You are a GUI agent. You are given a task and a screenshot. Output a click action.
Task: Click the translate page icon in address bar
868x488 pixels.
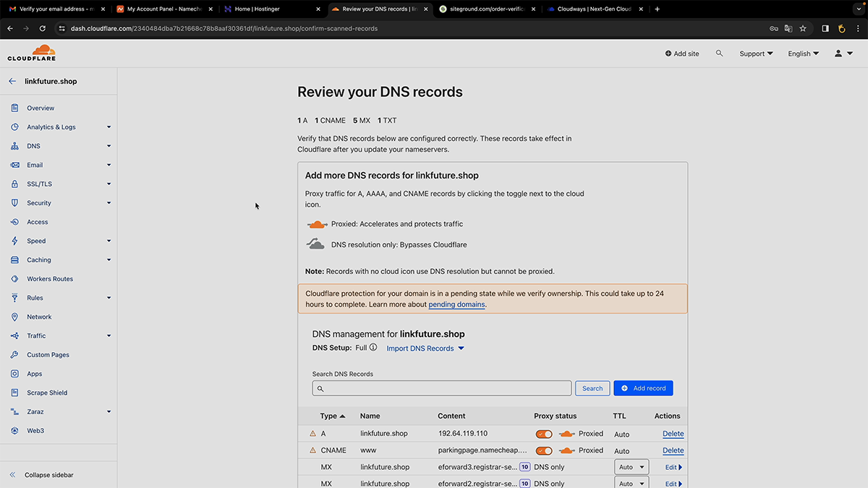pos(788,28)
